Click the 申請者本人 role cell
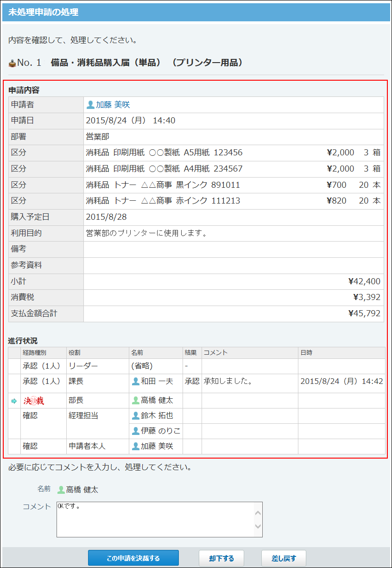Screen dimensions: 392x568 (98, 446)
